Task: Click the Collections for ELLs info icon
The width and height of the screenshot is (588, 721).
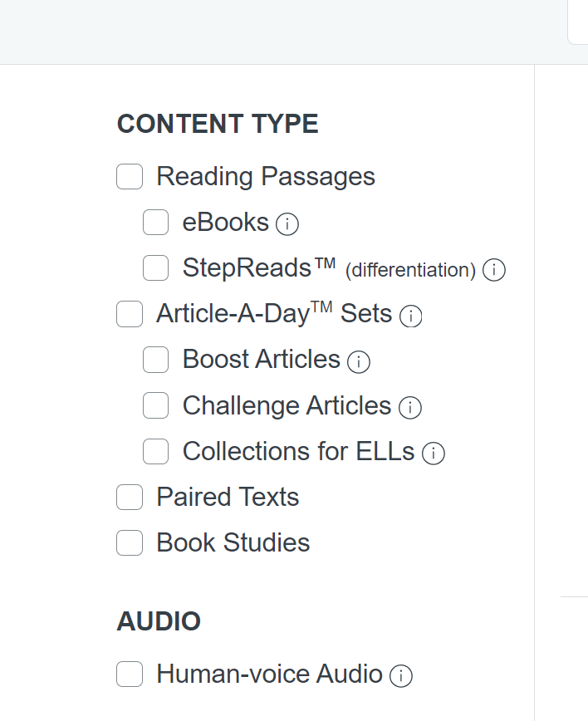Action: (x=433, y=454)
